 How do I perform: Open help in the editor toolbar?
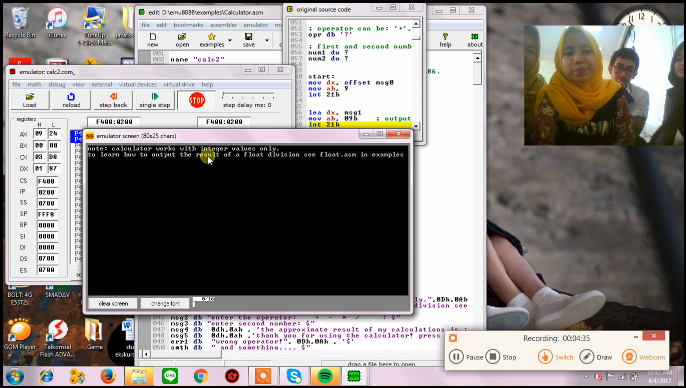click(x=445, y=40)
